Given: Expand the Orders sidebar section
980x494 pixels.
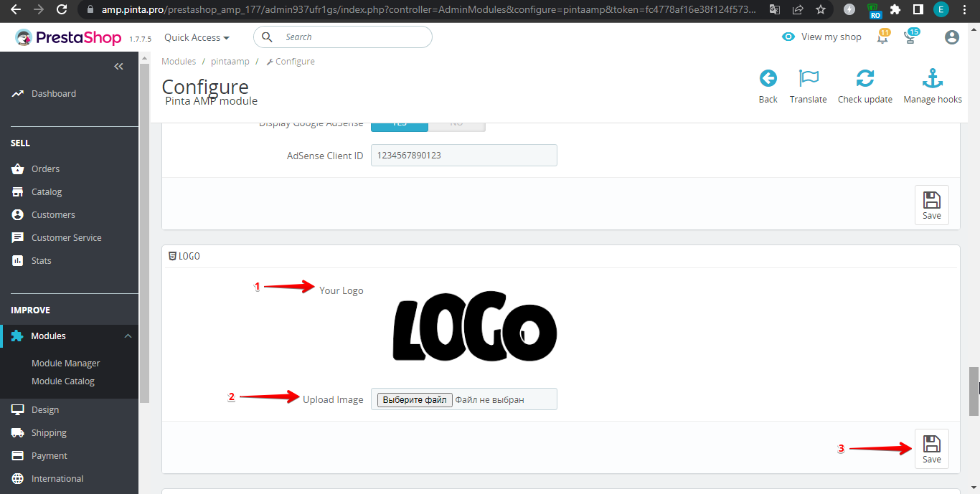Looking at the screenshot, I should coord(45,169).
